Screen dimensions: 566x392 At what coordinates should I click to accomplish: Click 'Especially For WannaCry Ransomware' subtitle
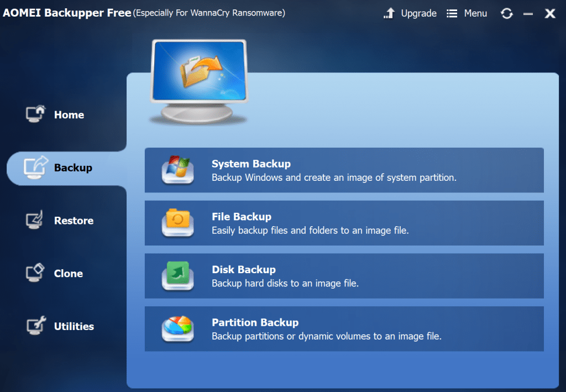209,13
